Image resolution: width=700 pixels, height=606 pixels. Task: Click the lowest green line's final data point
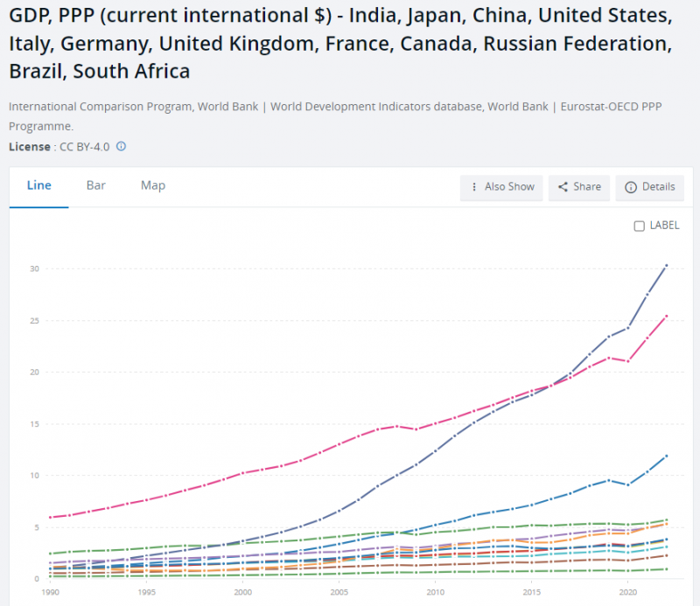click(667, 569)
